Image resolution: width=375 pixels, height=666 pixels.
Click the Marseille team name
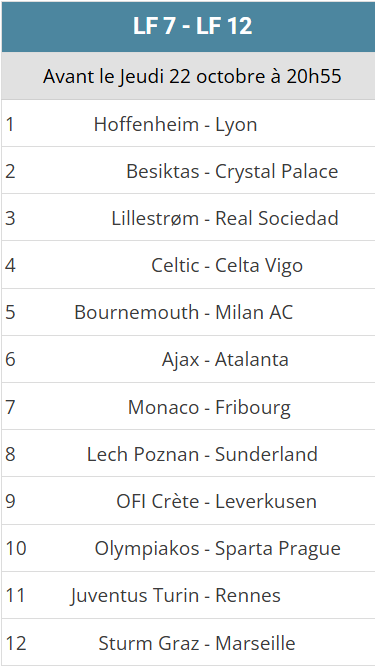pyautogui.click(x=255, y=643)
